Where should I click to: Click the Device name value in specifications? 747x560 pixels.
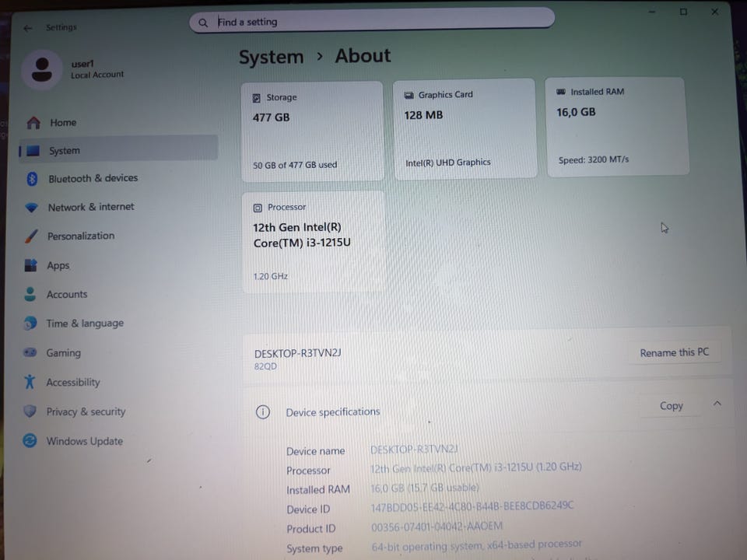pos(414,449)
